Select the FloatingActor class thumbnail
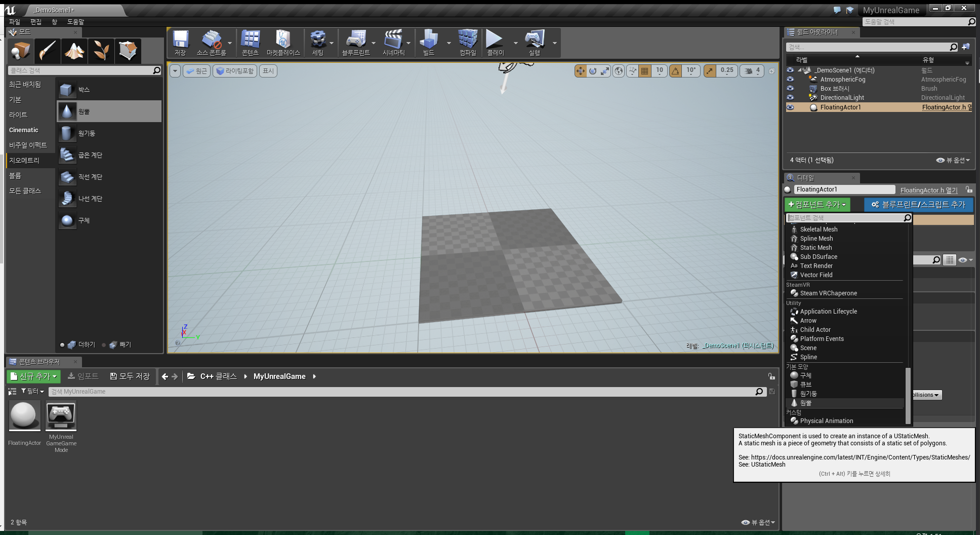 [24, 415]
